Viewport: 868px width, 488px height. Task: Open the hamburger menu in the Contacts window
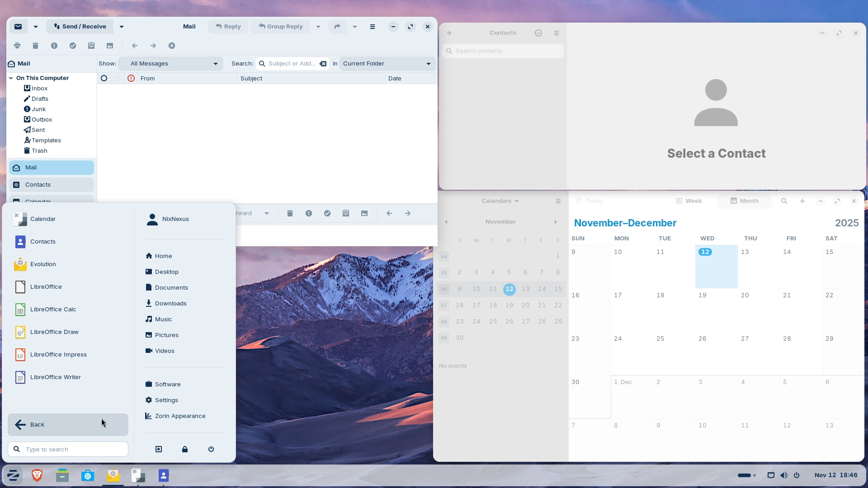(x=557, y=33)
